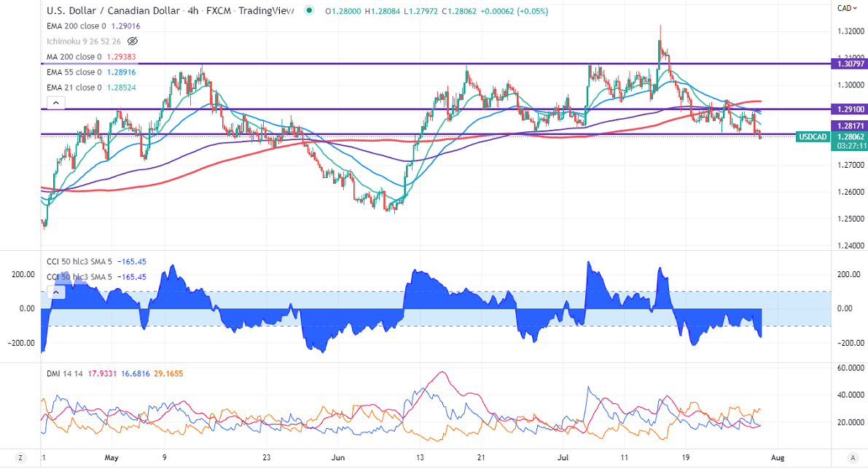The width and height of the screenshot is (868, 469).
Task: Click the close value C1.28062
Action: click(x=459, y=11)
